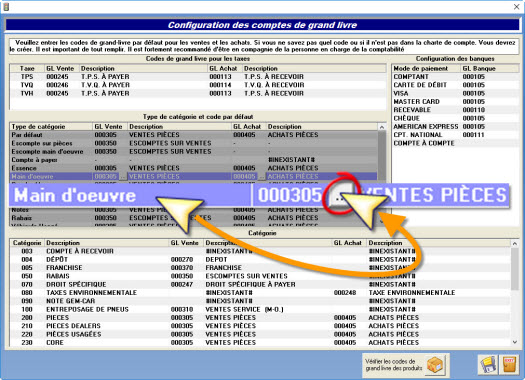Click GL Banque 000111 for CPT. NATIONAL
This screenshot has height=380, width=525.
pyautogui.click(x=473, y=135)
